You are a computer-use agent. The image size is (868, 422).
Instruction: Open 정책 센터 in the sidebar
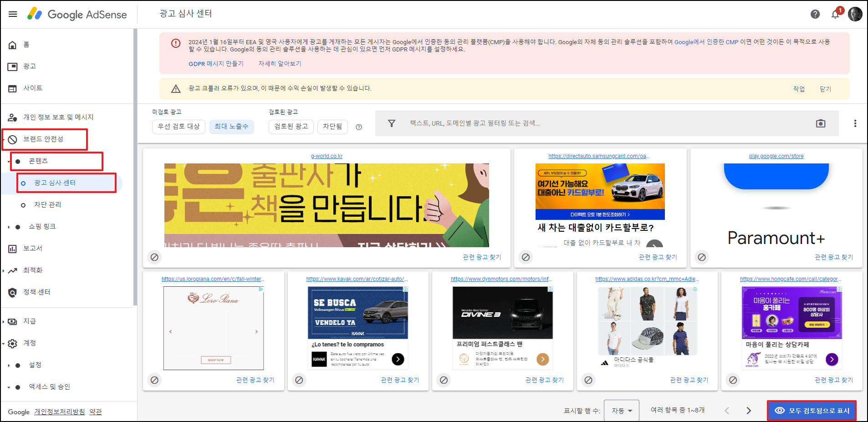tap(37, 292)
